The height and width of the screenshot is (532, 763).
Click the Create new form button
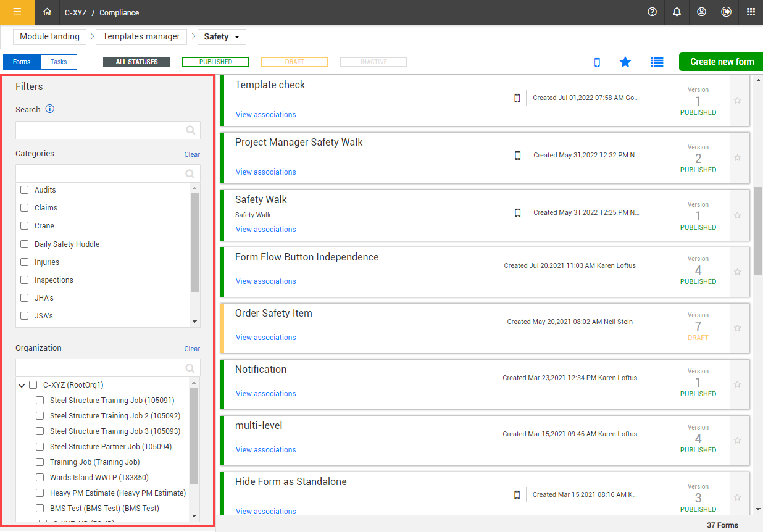point(722,62)
